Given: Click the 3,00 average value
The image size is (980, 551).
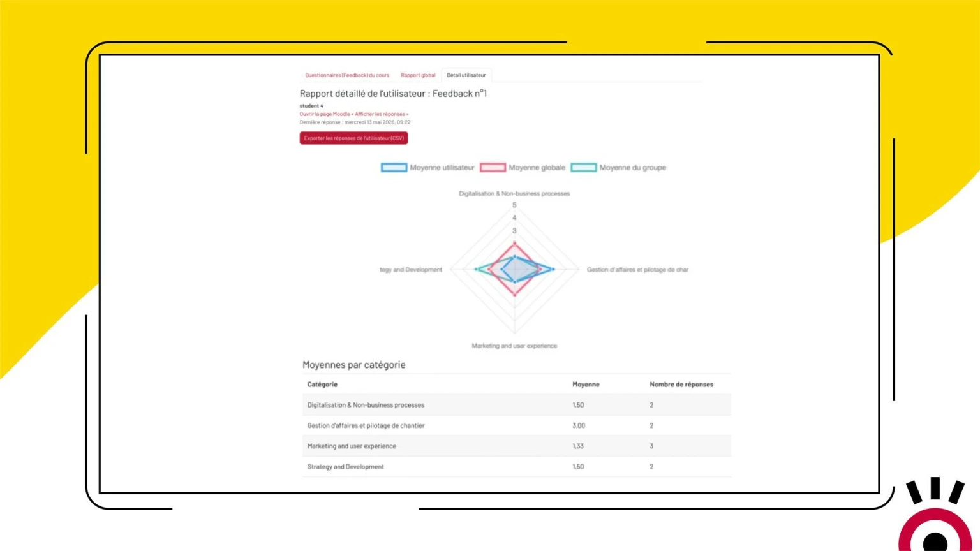Looking at the screenshot, I should pyautogui.click(x=579, y=425).
